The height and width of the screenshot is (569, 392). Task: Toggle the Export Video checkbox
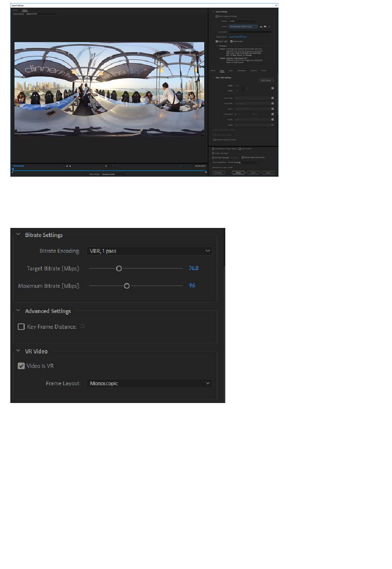pos(217,41)
